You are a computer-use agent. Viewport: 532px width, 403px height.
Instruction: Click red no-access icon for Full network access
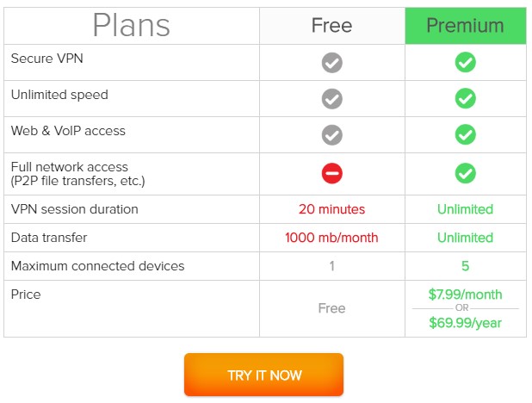(331, 173)
